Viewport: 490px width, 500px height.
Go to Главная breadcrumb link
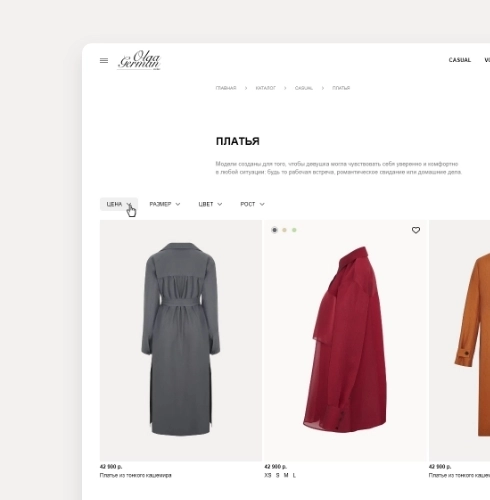[226, 88]
